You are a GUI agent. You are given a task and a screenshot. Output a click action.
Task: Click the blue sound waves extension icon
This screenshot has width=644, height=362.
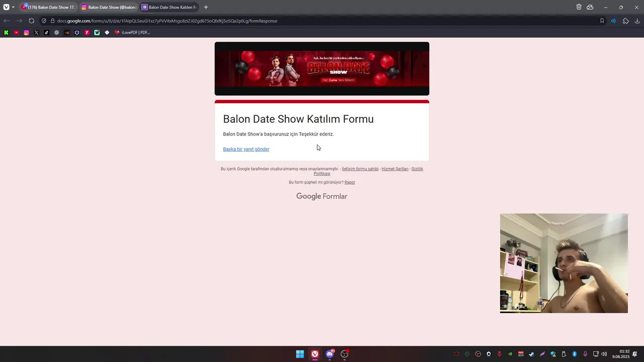tap(613, 21)
